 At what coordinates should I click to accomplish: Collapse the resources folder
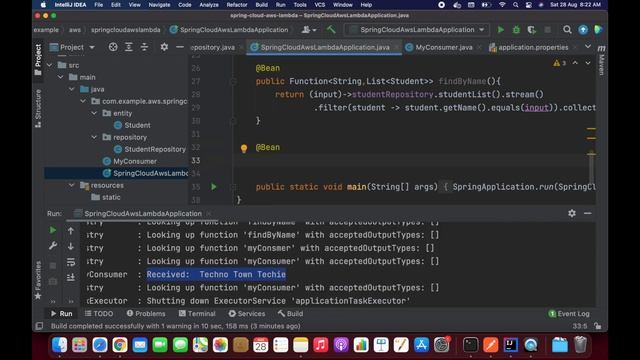pos(72,185)
